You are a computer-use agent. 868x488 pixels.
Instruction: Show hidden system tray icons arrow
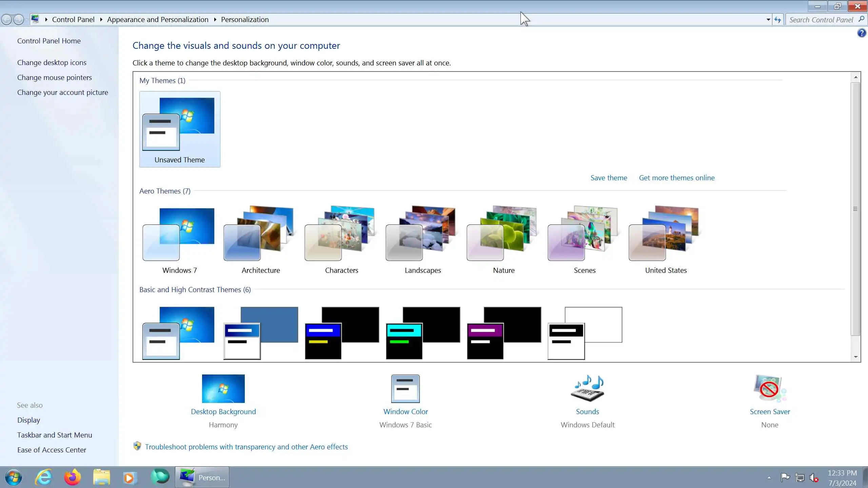pyautogui.click(x=769, y=477)
